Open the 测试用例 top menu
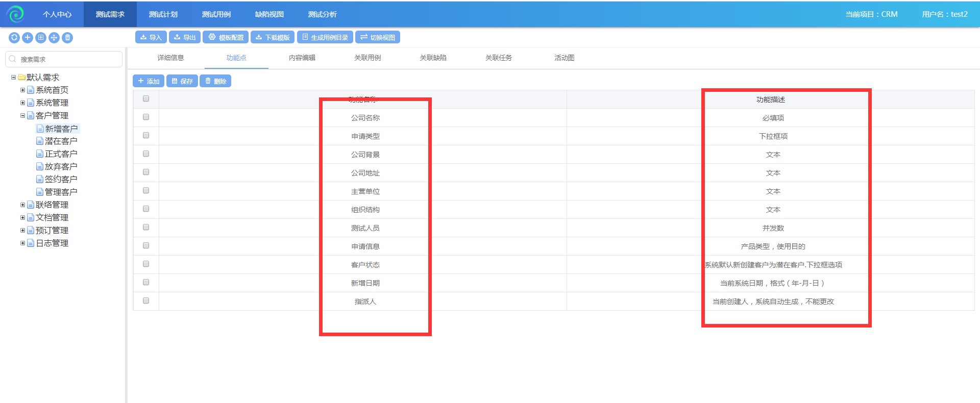Screen dimensions: 980x403 [x=216, y=14]
